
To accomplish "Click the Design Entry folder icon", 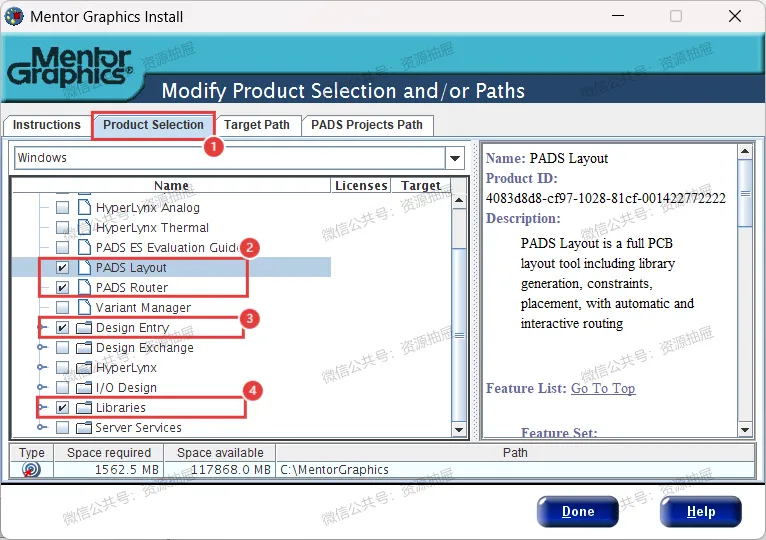I will tap(84, 327).
